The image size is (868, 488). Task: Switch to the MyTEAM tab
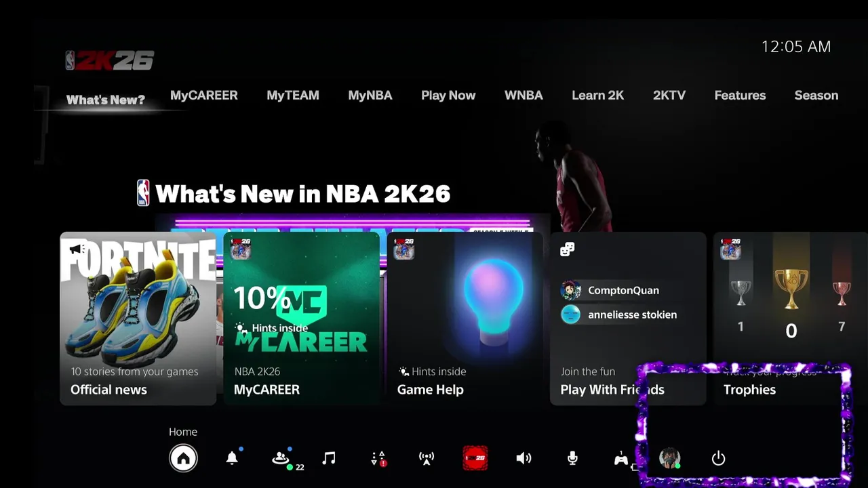[x=293, y=96]
